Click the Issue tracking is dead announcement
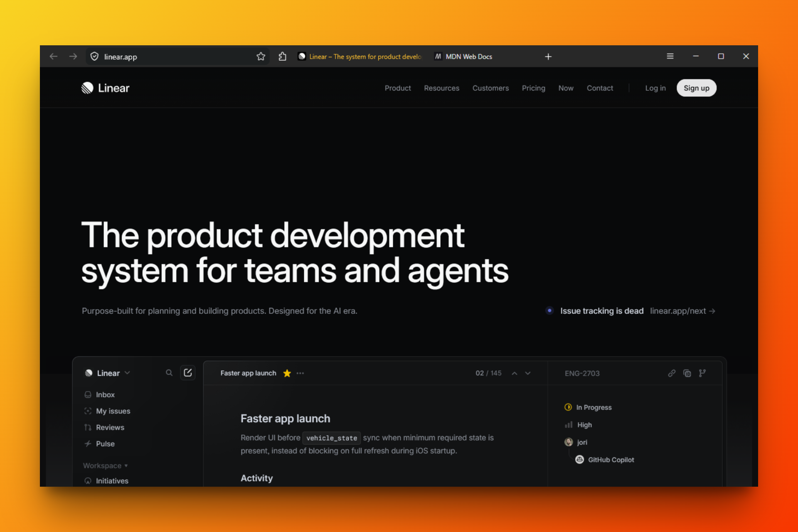 tap(602, 311)
